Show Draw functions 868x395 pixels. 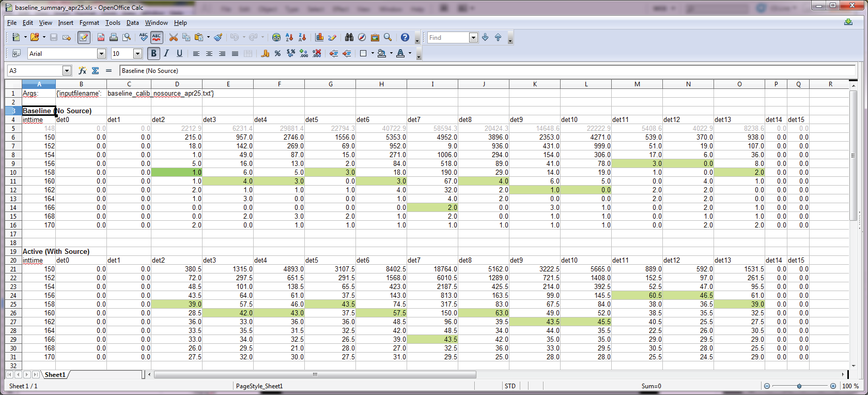tap(332, 37)
